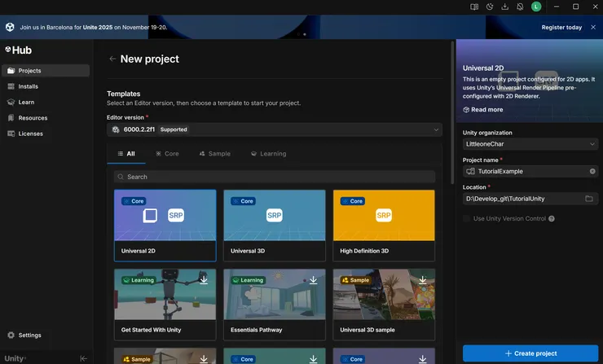Browse location with the folder icon
Viewport: 603px width, 364px height.
(589, 199)
